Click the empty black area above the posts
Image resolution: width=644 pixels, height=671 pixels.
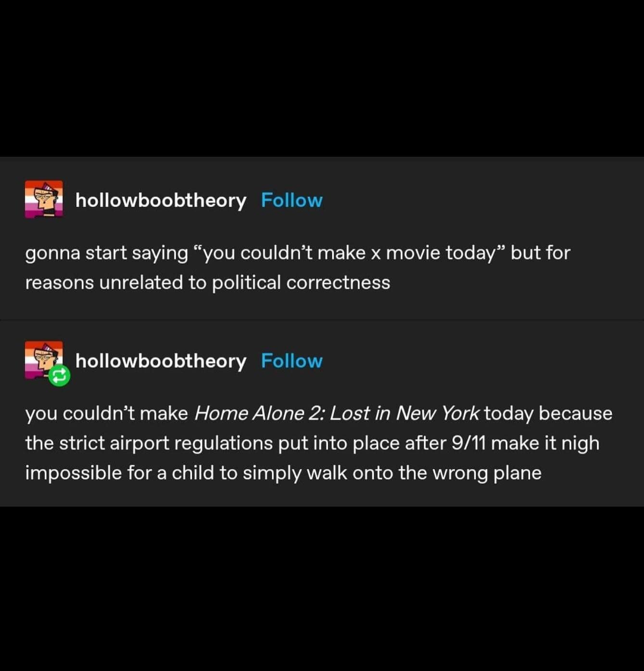coord(322,77)
